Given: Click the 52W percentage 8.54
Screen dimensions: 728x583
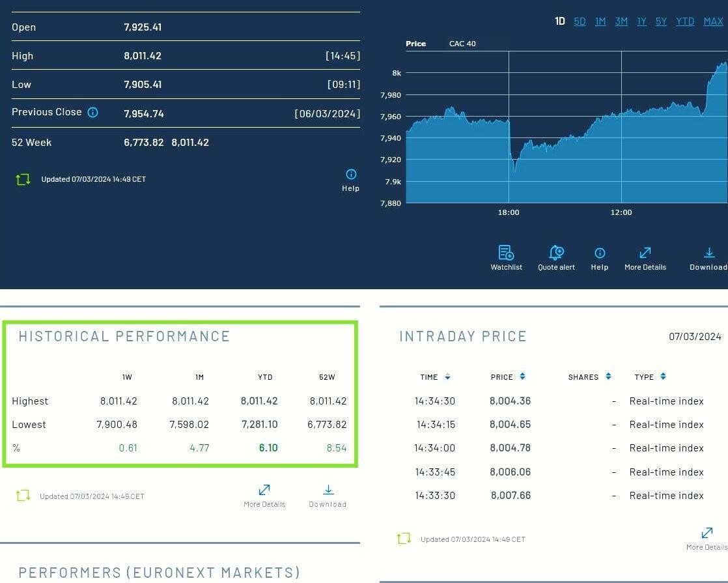Looking at the screenshot, I should [337, 448].
